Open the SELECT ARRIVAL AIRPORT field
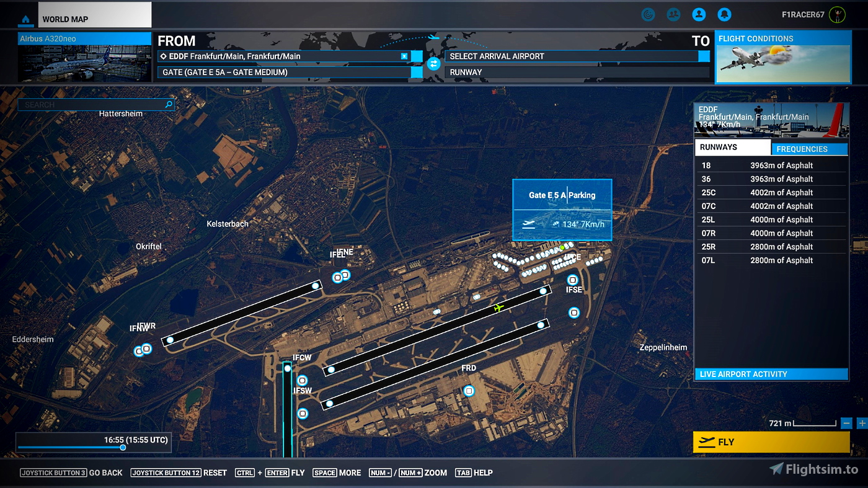Screen dimensions: 868x488 (577, 56)
